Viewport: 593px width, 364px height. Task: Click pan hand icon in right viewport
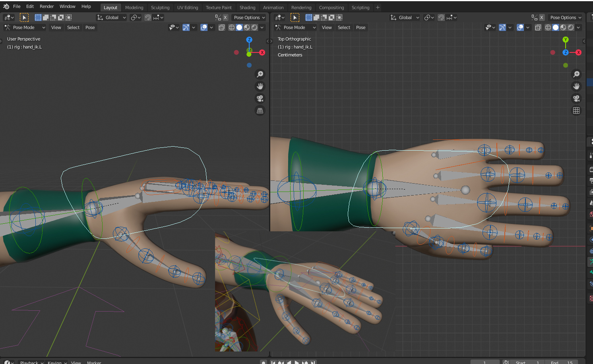coord(576,86)
